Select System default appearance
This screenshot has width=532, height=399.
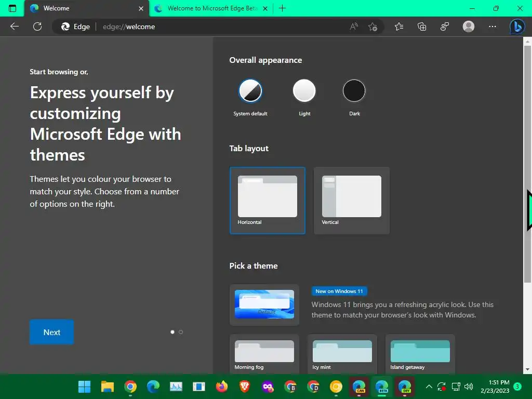(250, 91)
